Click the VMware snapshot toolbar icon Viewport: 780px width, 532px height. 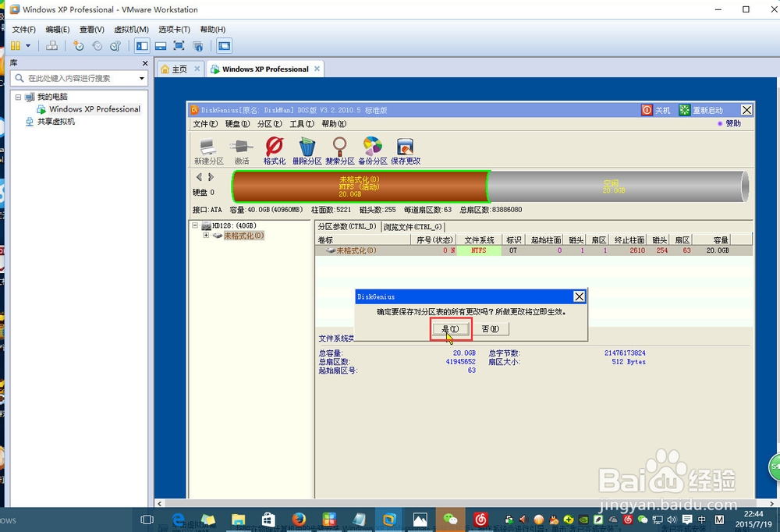tap(79, 45)
